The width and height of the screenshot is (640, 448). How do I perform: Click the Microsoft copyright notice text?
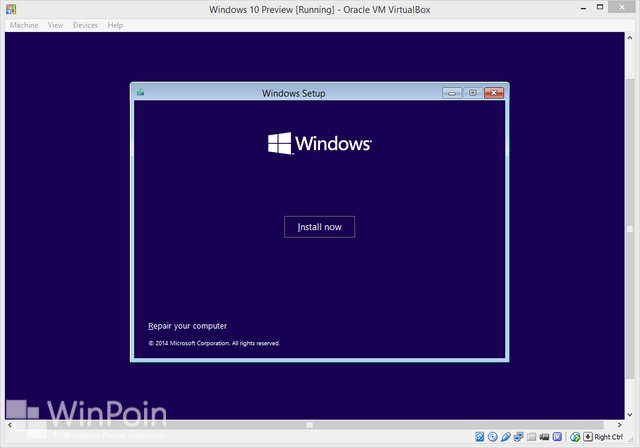[214, 343]
